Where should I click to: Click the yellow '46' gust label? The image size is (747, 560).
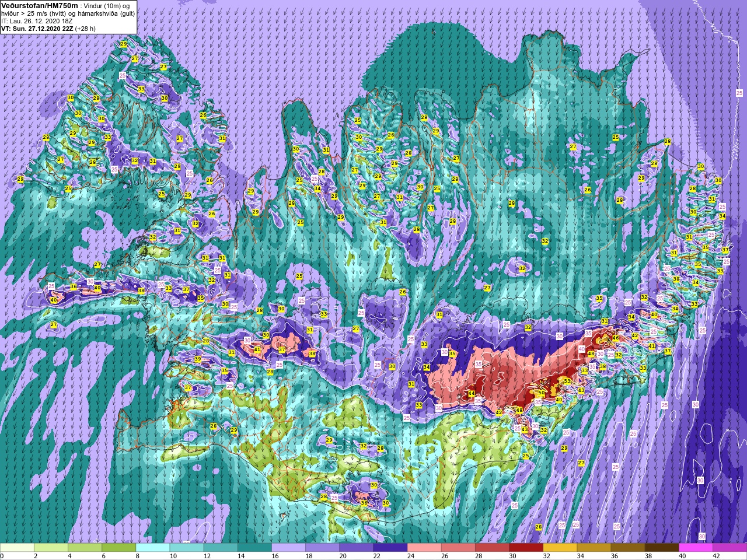(615, 338)
